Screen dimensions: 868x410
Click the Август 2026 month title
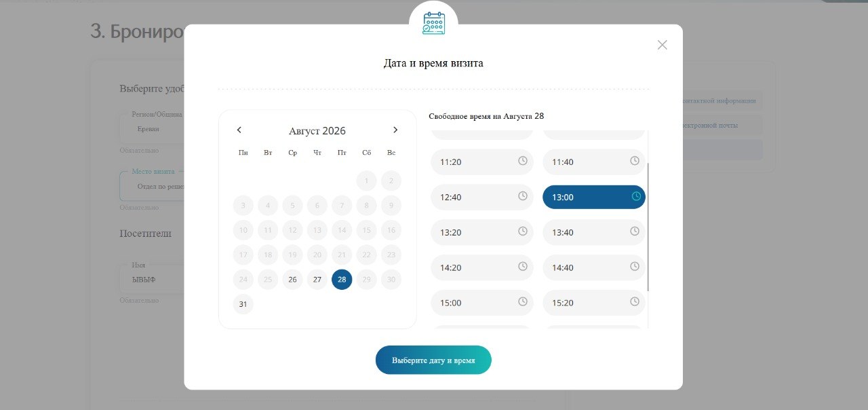click(x=317, y=131)
